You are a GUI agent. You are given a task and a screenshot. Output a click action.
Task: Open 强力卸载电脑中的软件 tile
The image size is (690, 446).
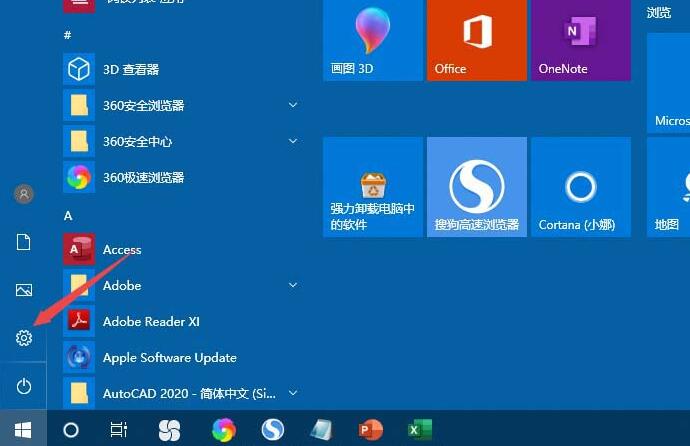click(373, 187)
